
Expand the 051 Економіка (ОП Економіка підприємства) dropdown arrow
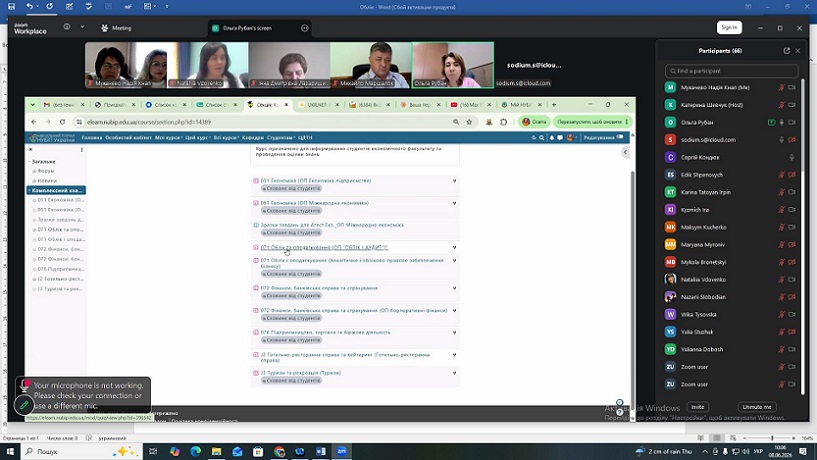(454, 181)
